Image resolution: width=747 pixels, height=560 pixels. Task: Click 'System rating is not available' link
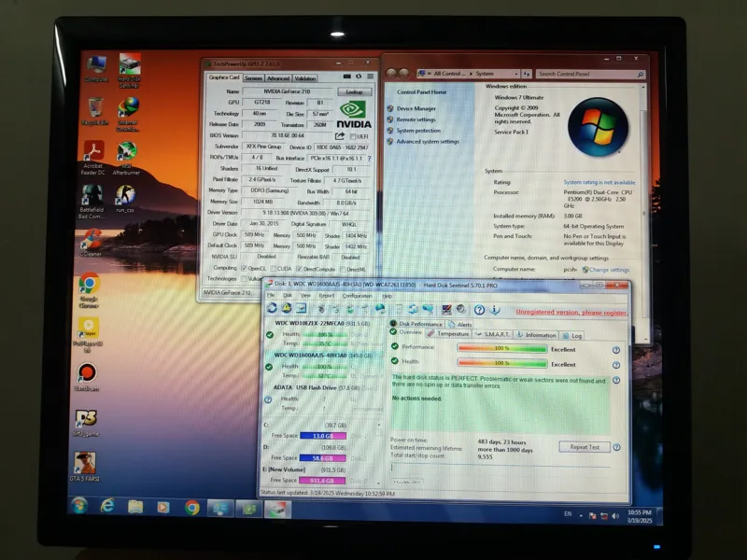tap(599, 182)
